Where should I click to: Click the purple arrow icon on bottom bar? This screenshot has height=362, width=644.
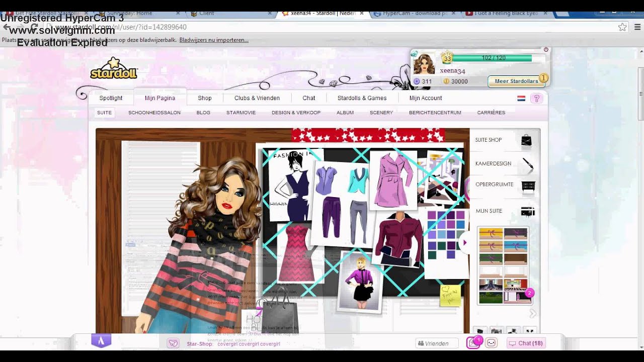[101, 341]
